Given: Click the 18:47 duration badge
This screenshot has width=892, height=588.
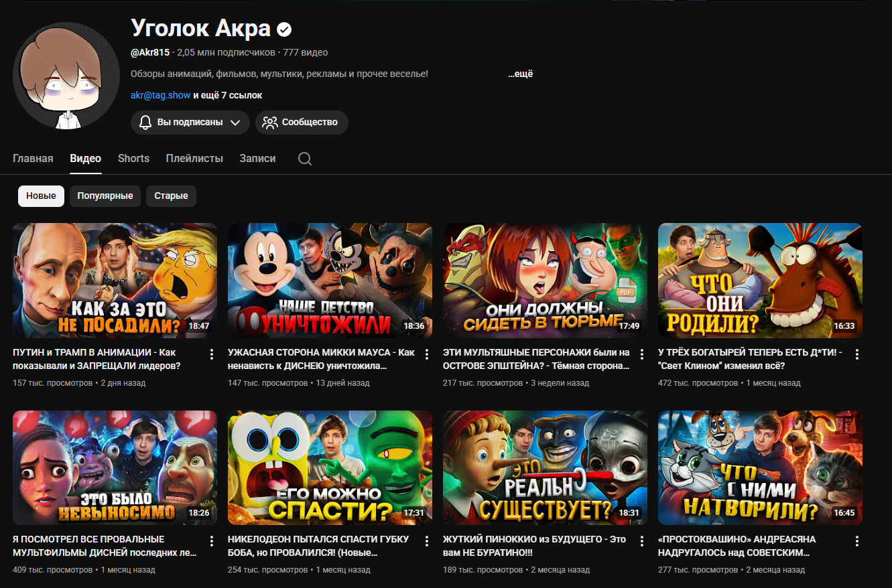Looking at the screenshot, I should point(199,326).
